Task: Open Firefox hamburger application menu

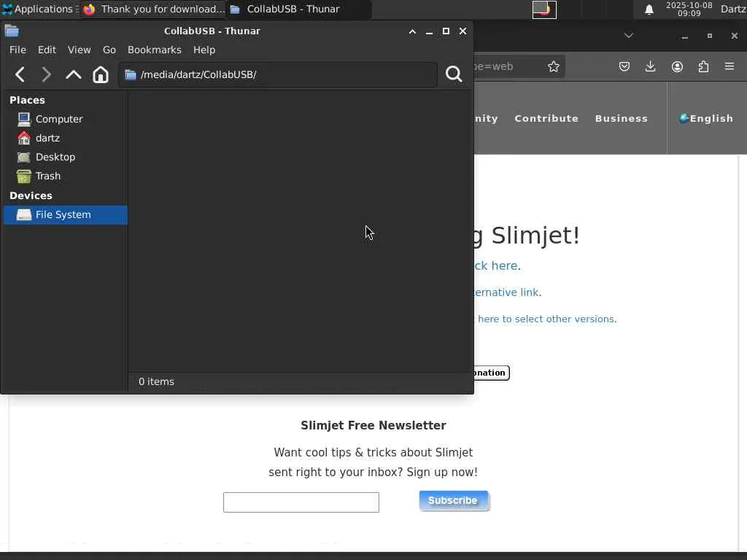Action: point(729,66)
